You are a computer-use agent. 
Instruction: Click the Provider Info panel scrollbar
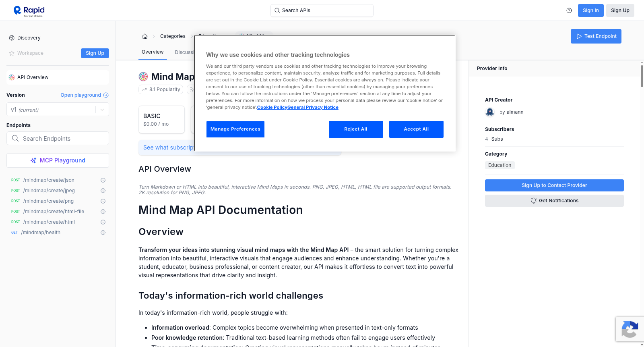click(x=642, y=76)
